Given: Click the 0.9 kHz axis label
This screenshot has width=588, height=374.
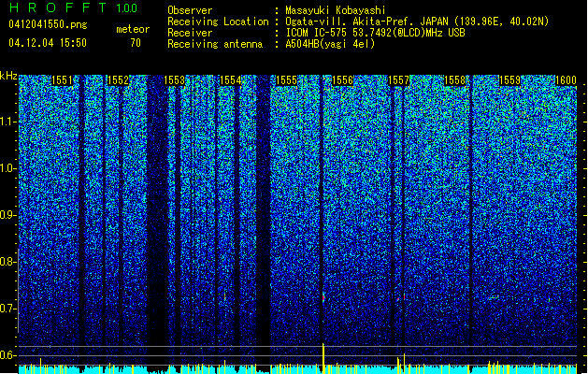Looking at the screenshot, I should [x=8, y=215].
